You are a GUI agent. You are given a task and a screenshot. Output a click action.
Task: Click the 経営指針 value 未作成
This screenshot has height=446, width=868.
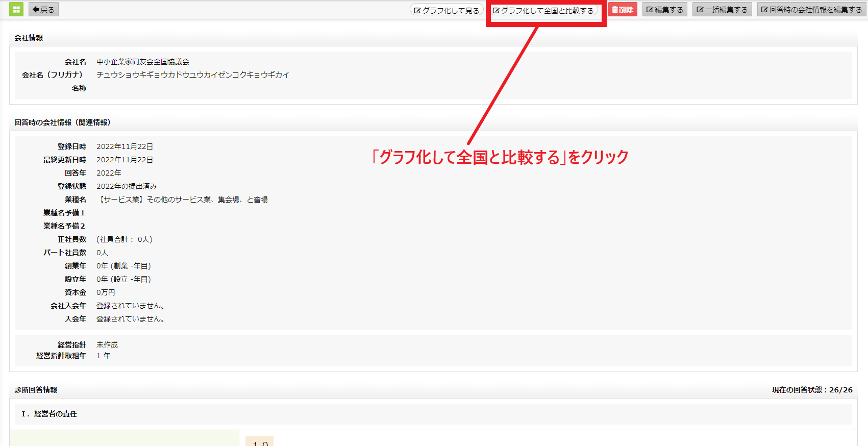click(107, 345)
